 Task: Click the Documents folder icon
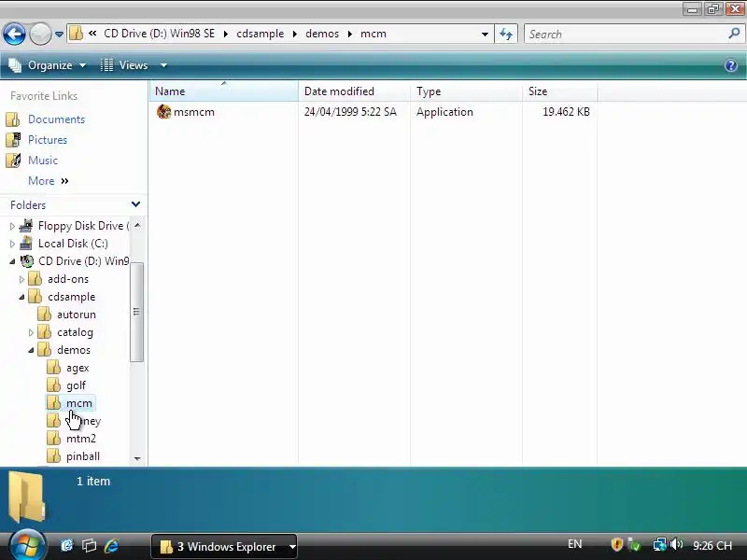[x=13, y=119]
